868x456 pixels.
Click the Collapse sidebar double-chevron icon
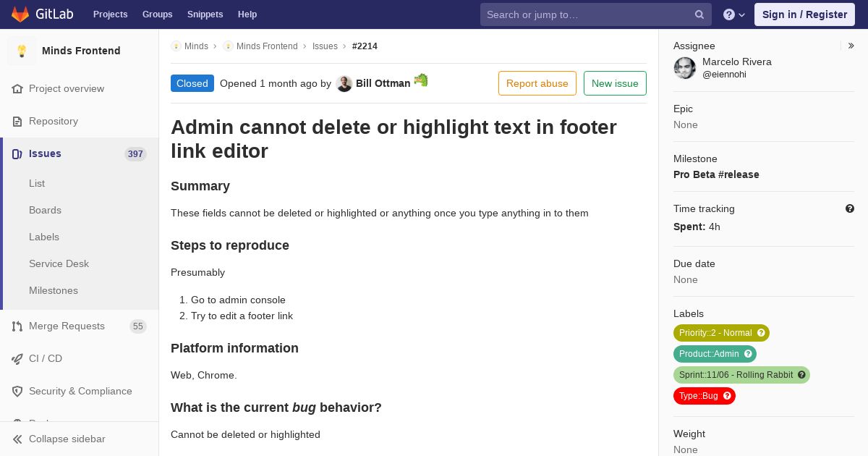(x=17, y=439)
